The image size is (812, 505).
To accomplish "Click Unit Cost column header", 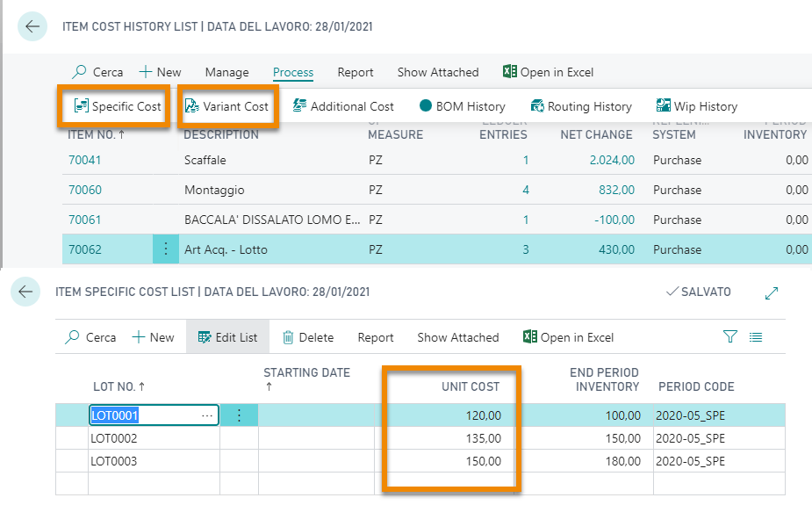I will tap(471, 386).
